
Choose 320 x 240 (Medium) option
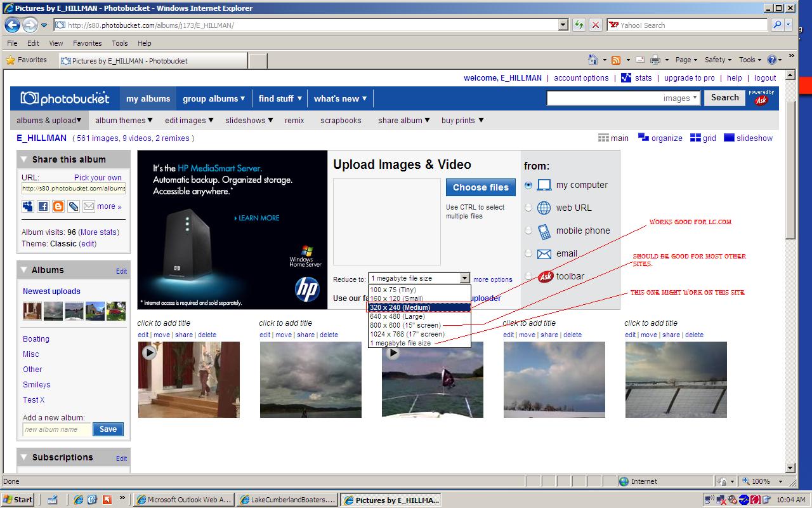click(x=419, y=307)
